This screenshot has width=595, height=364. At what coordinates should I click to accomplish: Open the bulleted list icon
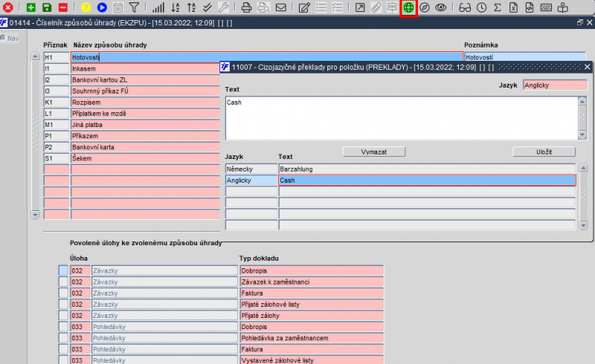pos(321,7)
